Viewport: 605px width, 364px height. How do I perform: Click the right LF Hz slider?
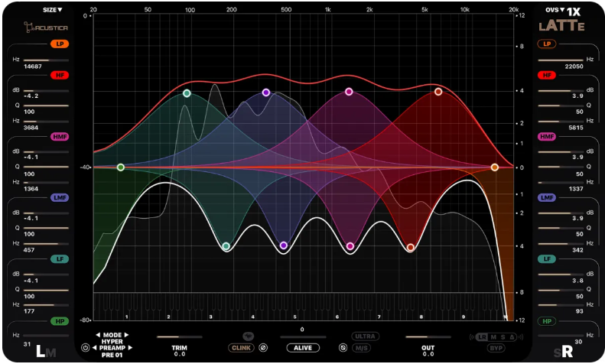pos(561,305)
